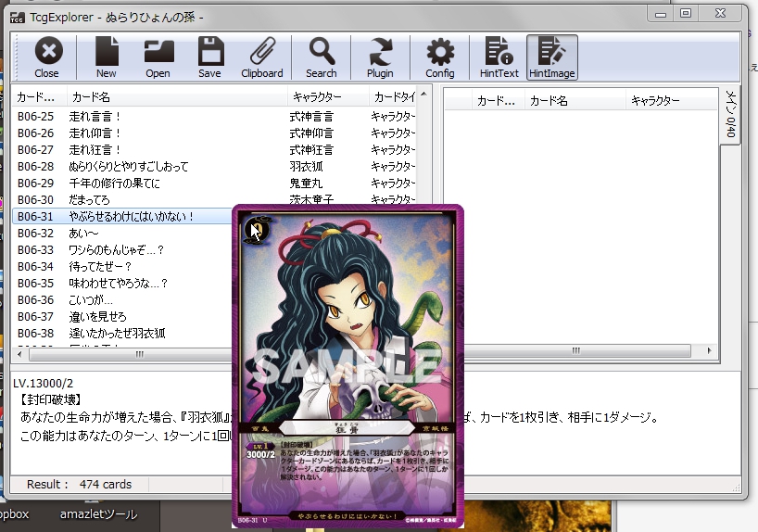Click 羽衣狐 character cell

pos(306,167)
